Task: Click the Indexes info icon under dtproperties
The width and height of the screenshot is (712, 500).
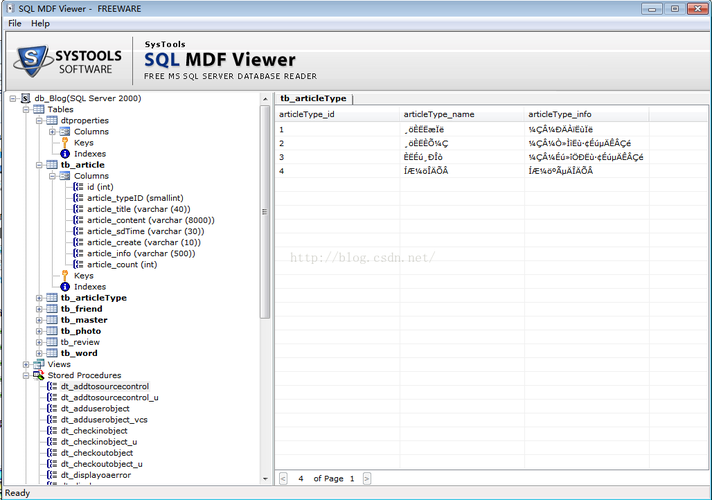Action: [65, 154]
